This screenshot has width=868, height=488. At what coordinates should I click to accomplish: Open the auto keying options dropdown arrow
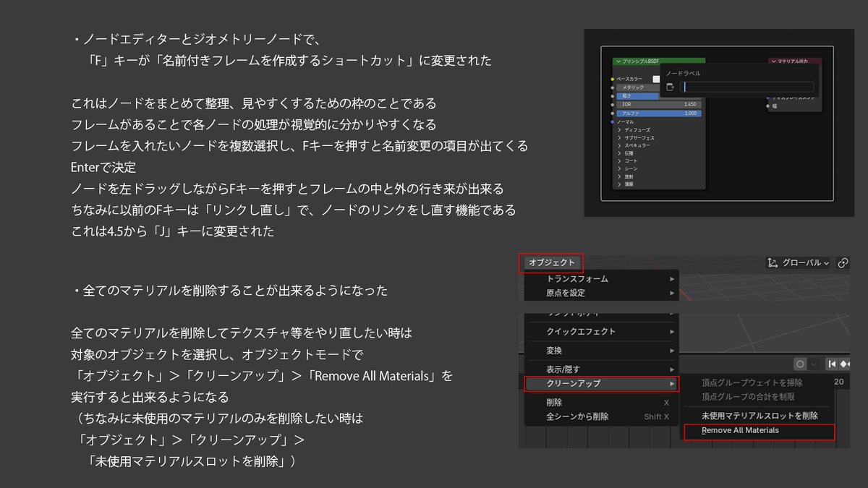(x=814, y=364)
